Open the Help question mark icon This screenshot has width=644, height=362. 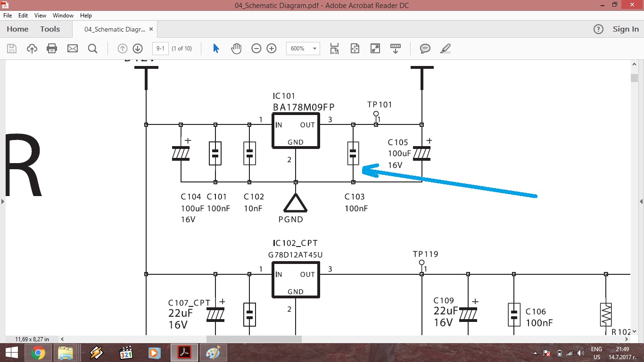598,29
